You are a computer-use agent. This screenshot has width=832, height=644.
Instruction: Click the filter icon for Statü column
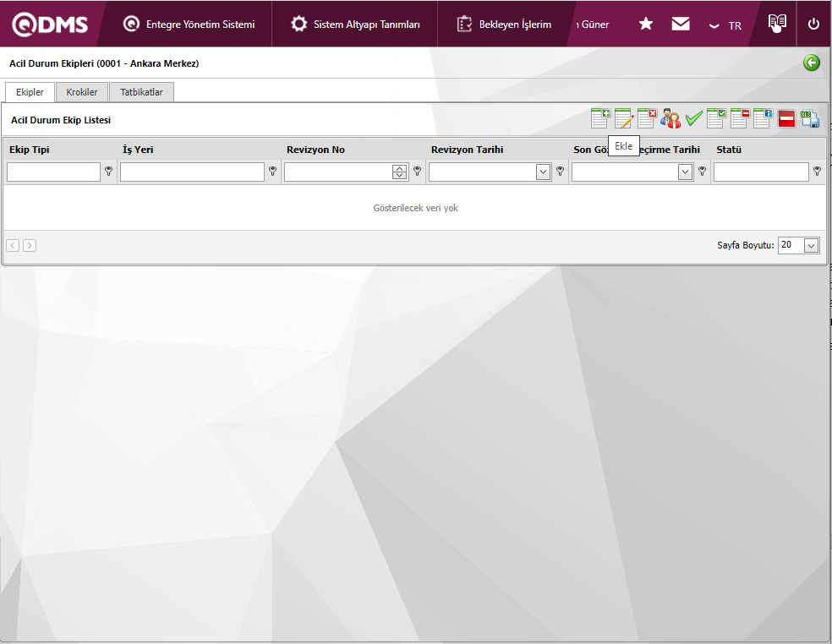click(817, 172)
